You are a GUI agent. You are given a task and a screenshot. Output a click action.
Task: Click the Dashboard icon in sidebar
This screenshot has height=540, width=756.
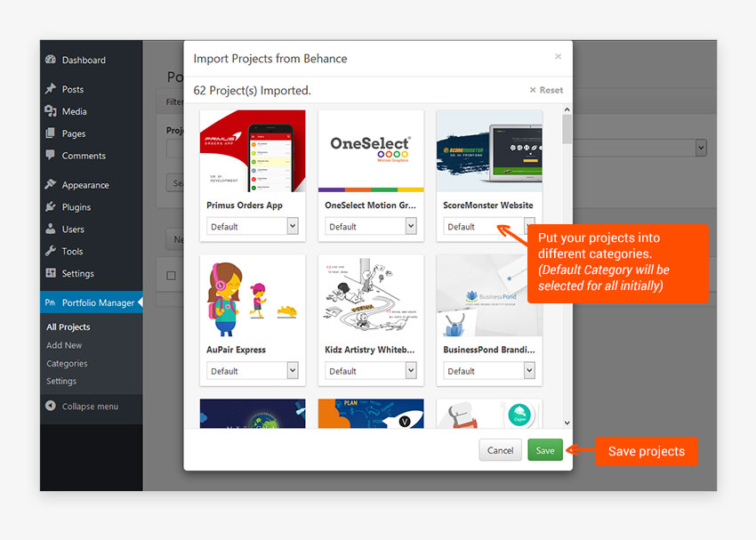51,60
